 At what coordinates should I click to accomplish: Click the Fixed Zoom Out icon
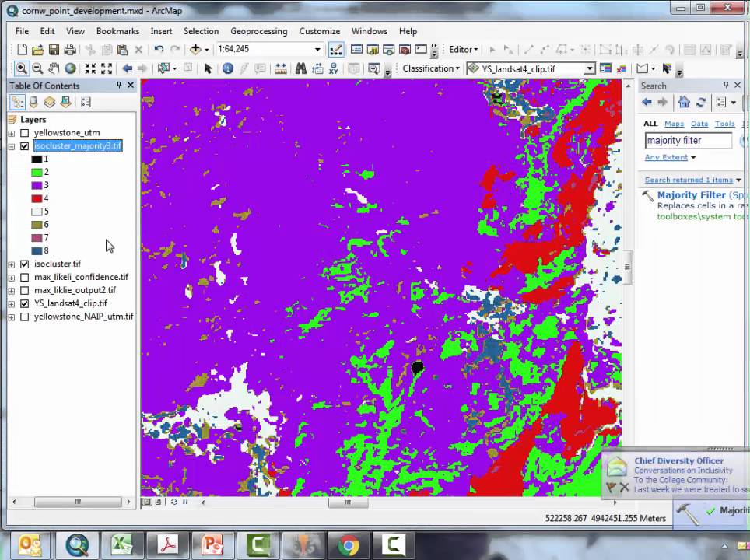click(x=106, y=68)
